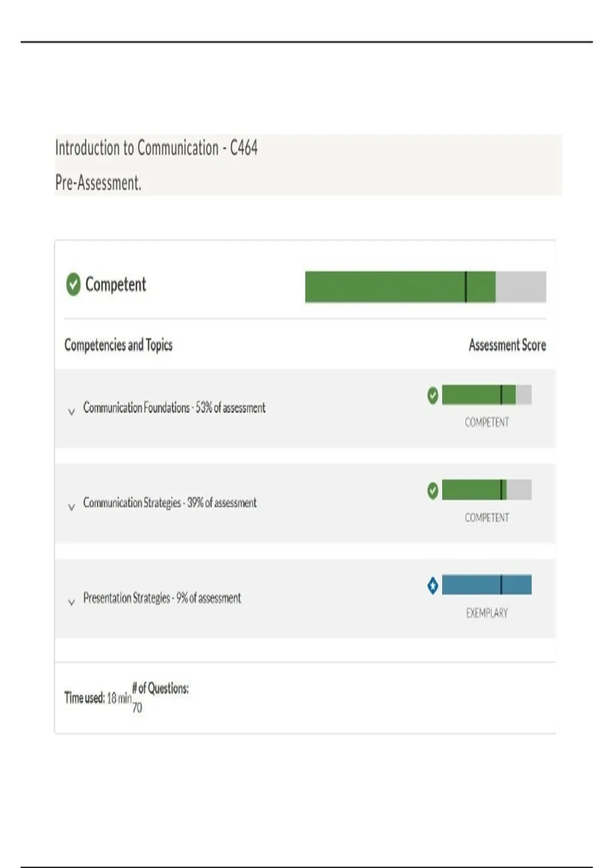Click the green checkmark beside overall Competent

pyautogui.click(x=74, y=284)
